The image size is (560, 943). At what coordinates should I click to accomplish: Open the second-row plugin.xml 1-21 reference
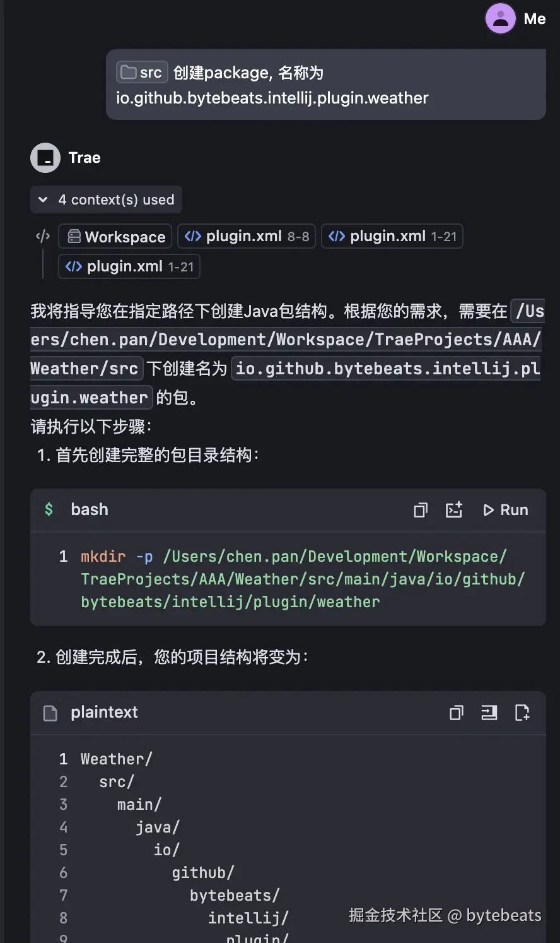pyautogui.click(x=129, y=266)
